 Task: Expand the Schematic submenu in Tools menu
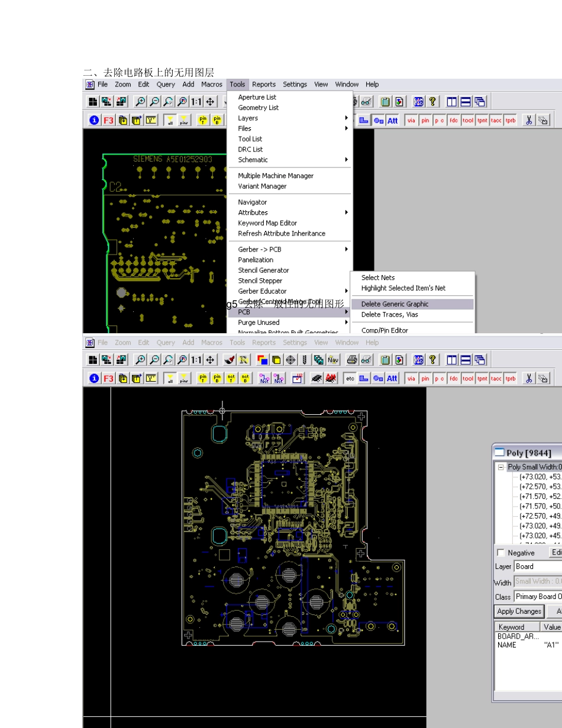pyautogui.click(x=290, y=160)
